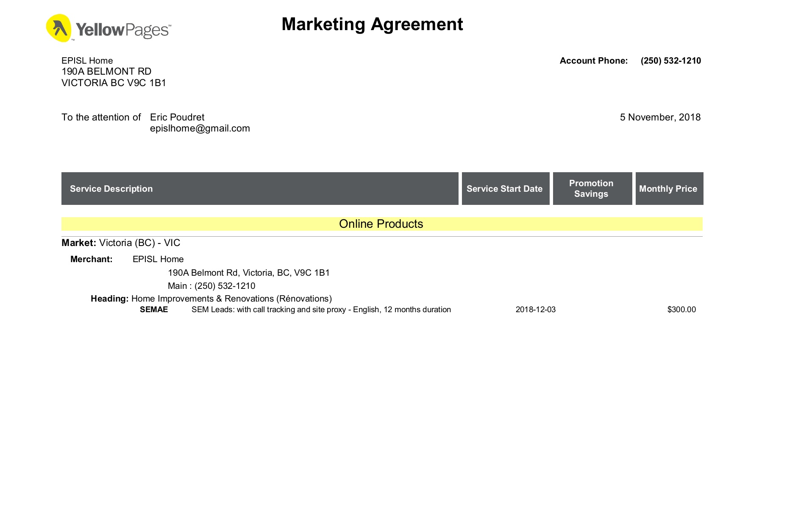Click the epislhome@gmail.com email address

point(200,129)
